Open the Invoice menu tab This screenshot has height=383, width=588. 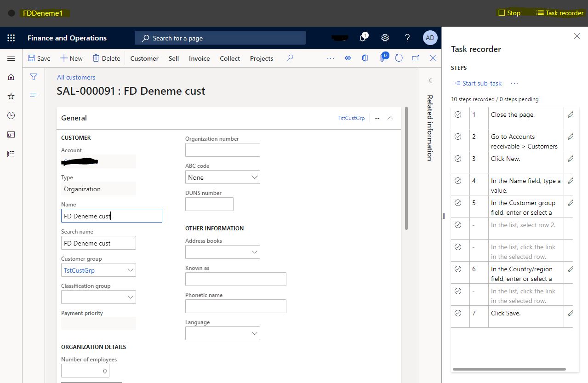(199, 58)
